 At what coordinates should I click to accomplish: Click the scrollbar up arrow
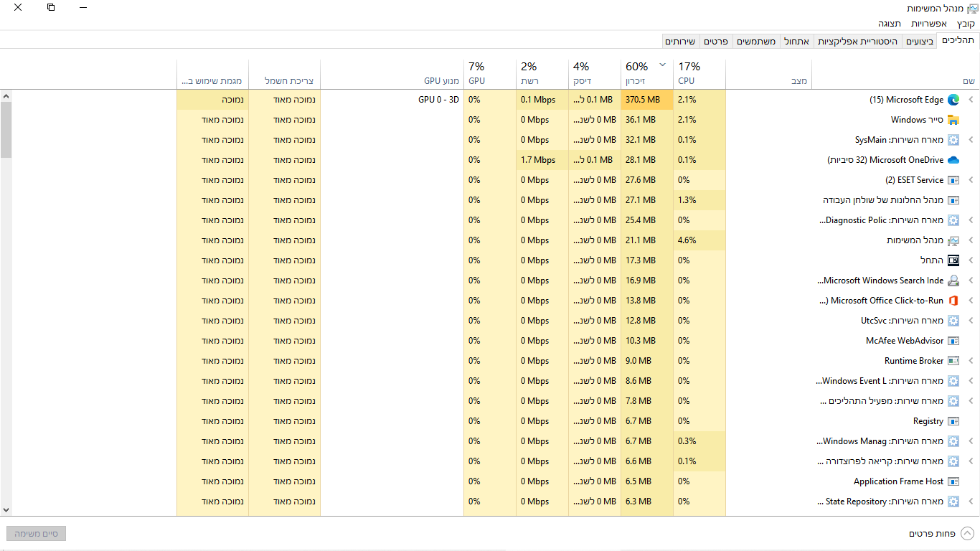(x=6, y=95)
